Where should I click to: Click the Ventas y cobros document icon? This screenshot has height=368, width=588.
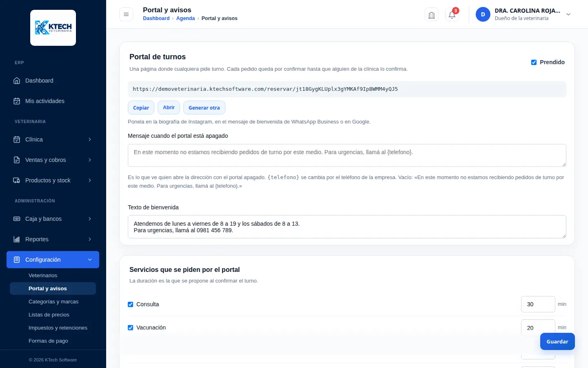[x=17, y=160]
